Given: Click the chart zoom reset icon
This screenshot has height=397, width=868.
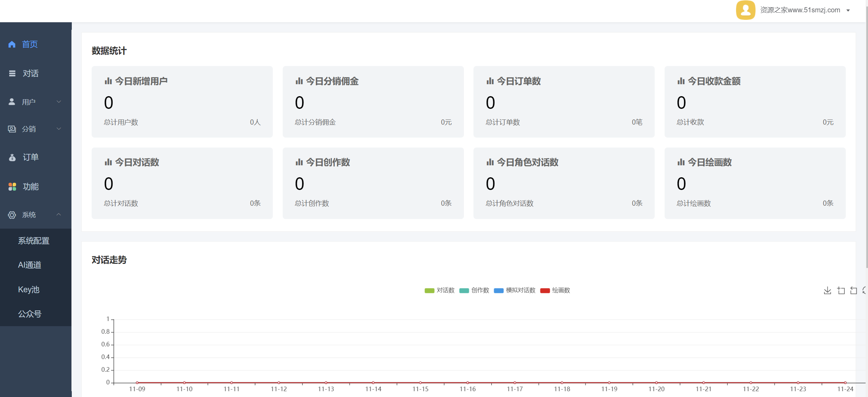Looking at the screenshot, I should [854, 291].
